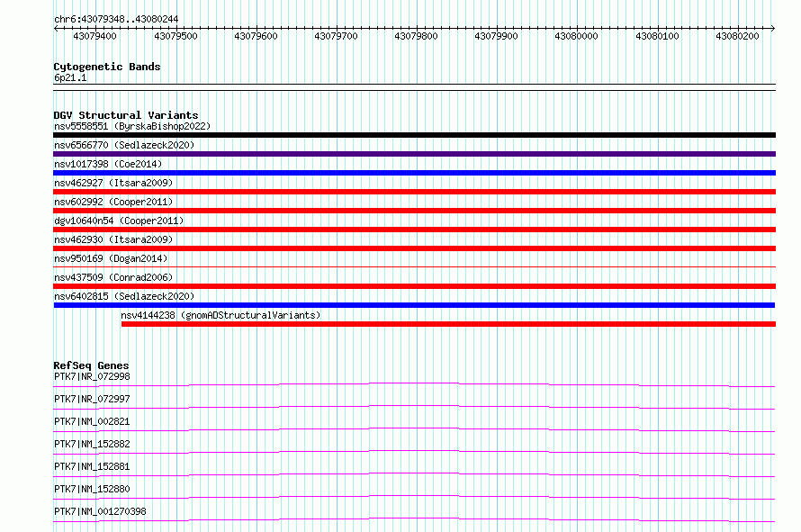Open variant nsv437509 (Conrad2006) label
801x532 pixels.
pos(113,277)
